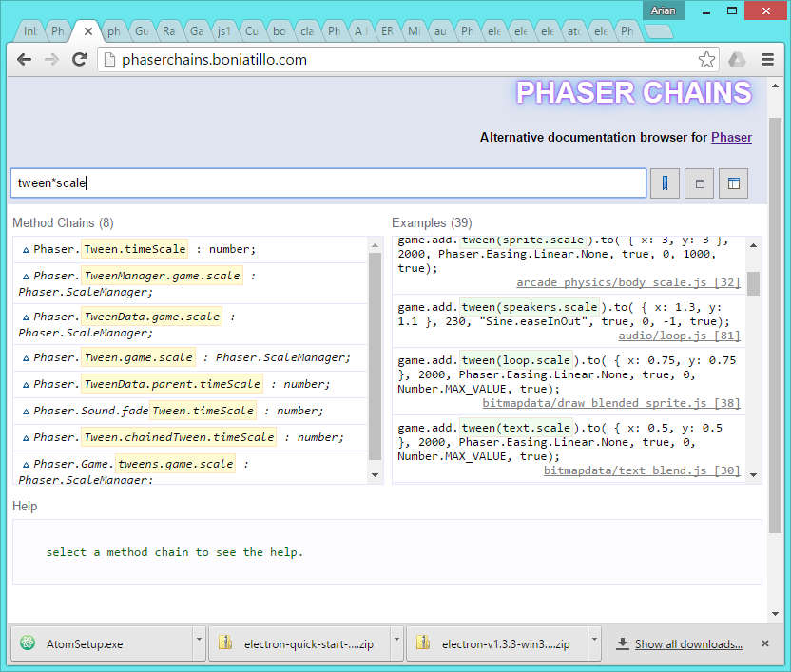Open the Phaser hyperlink in the subtitle

[731, 137]
